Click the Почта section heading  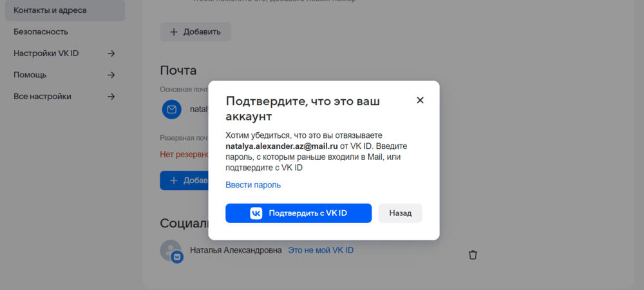tap(178, 70)
